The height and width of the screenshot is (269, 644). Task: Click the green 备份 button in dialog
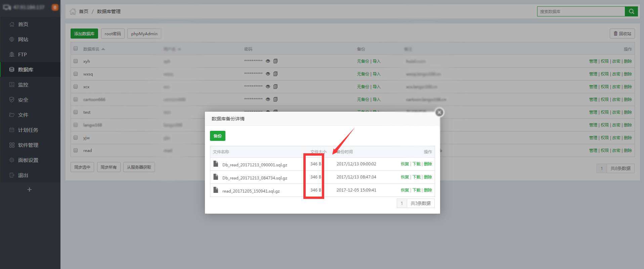(x=217, y=136)
